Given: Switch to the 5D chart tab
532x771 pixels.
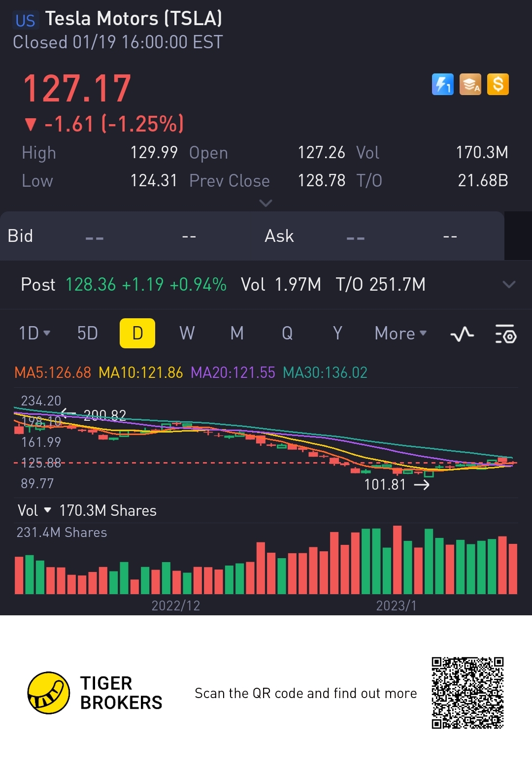Looking at the screenshot, I should 88,334.
